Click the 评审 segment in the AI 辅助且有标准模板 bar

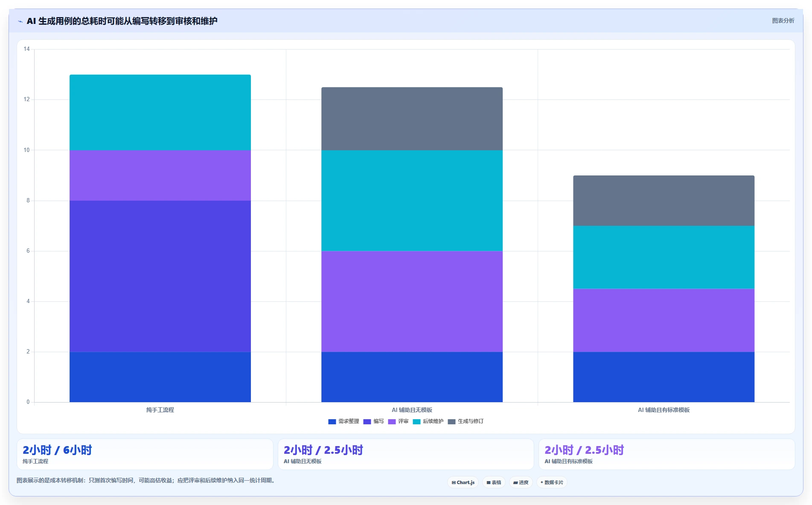click(664, 320)
